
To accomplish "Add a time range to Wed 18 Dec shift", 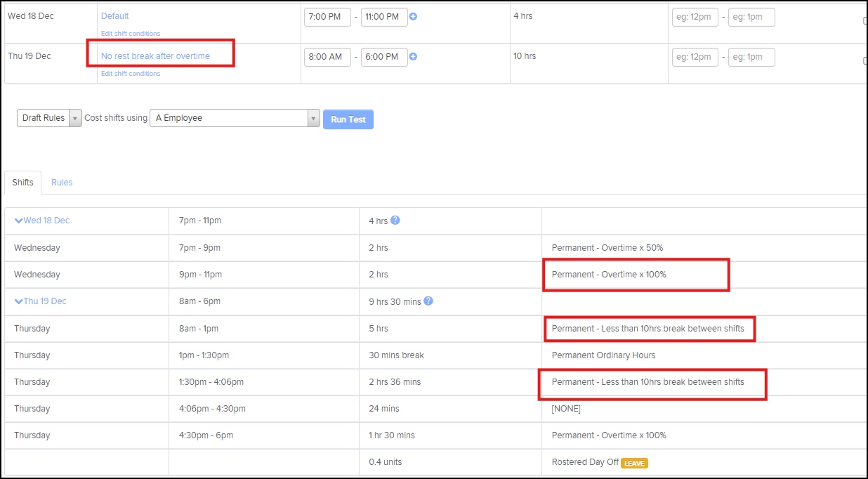I will click(413, 16).
